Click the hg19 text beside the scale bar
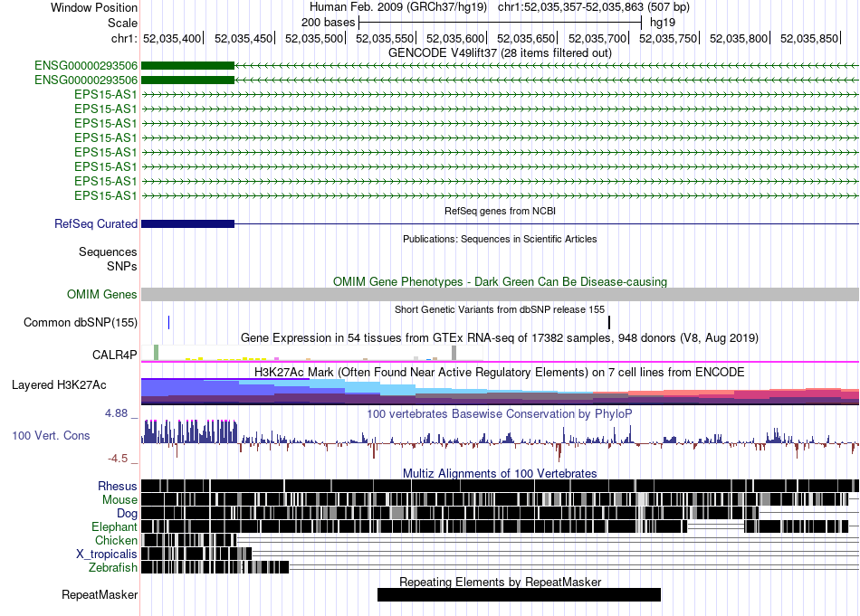 [663, 23]
